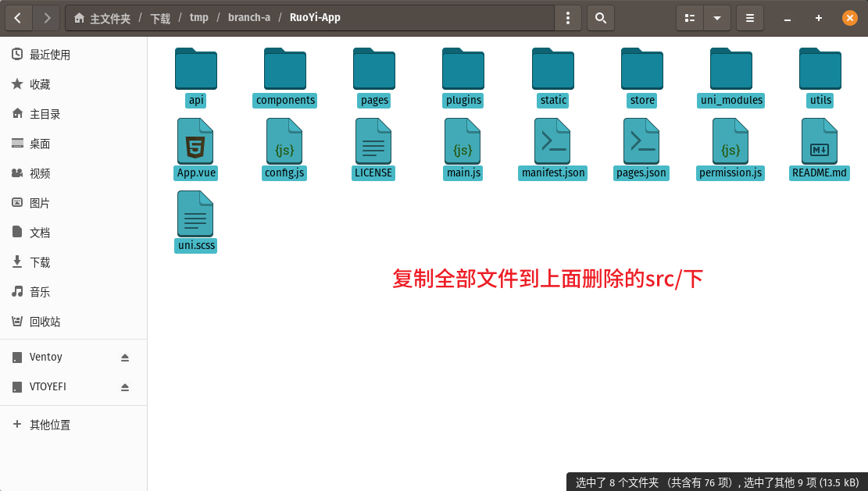Viewport: 868px width, 491px height.
Task: Go back with the left arrow button
Action: [x=19, y=18]
